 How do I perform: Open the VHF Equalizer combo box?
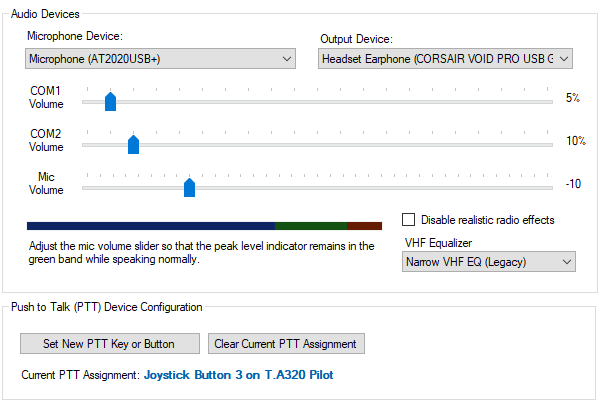pos(489,262)
